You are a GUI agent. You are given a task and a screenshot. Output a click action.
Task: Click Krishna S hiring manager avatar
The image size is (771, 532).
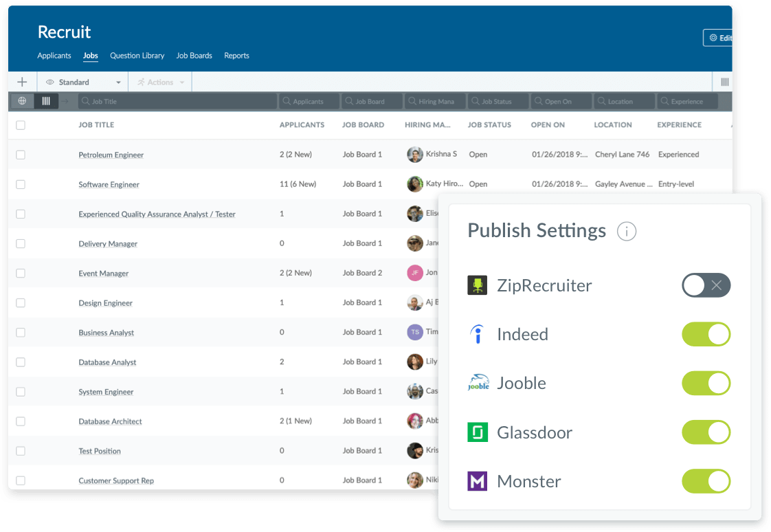pyautogui.click(x=415, y=155)
